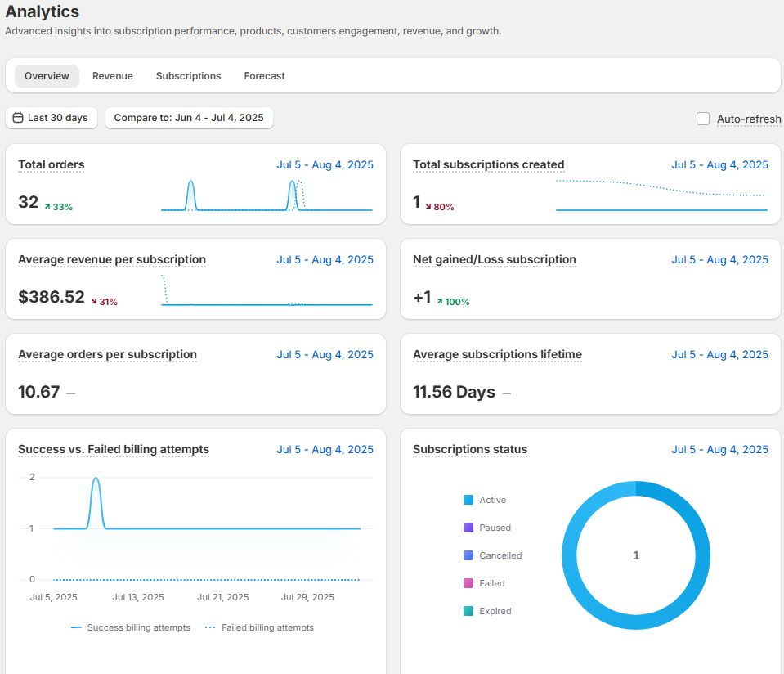Image resolution: width=784 pixels, height=674 pixels.
Task: Click the Average subscriptions lifetime title
Action: [x=497, y=354]
